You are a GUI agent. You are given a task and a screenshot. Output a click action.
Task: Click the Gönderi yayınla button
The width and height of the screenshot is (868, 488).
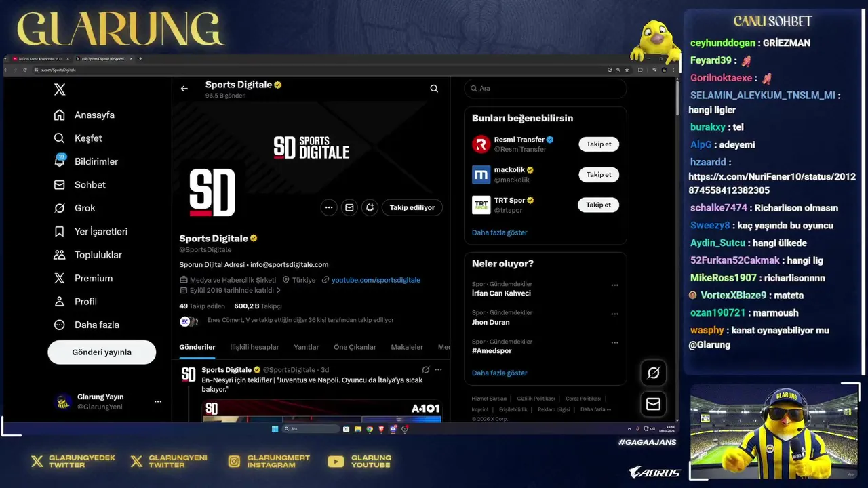(x=102, y=352)
